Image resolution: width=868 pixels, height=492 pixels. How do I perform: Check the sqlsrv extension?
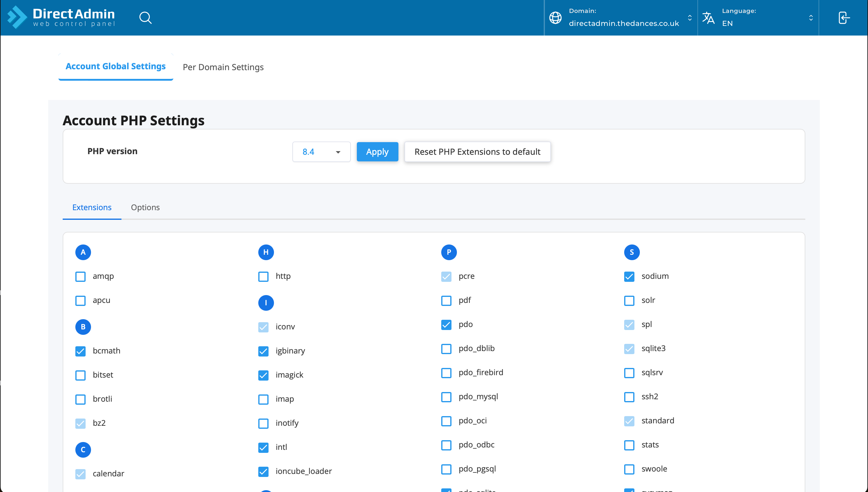pos(629,373)
